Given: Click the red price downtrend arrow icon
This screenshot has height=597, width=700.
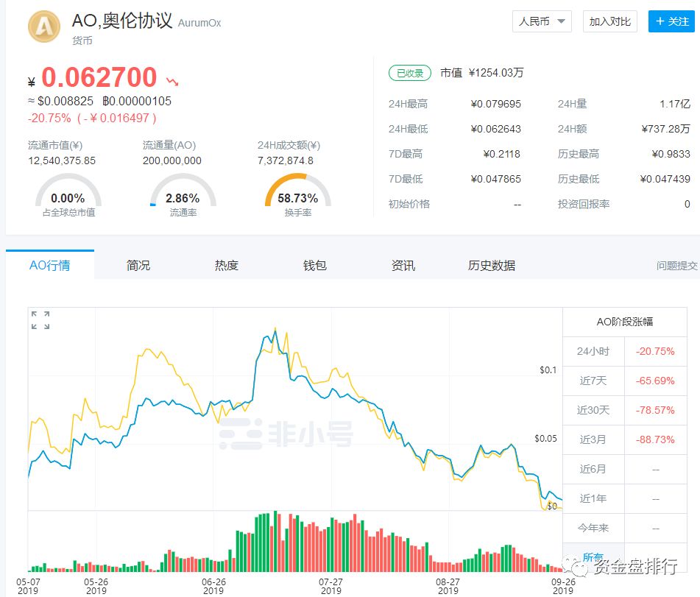Looking at the screenshot, I should tap(172, 81).
